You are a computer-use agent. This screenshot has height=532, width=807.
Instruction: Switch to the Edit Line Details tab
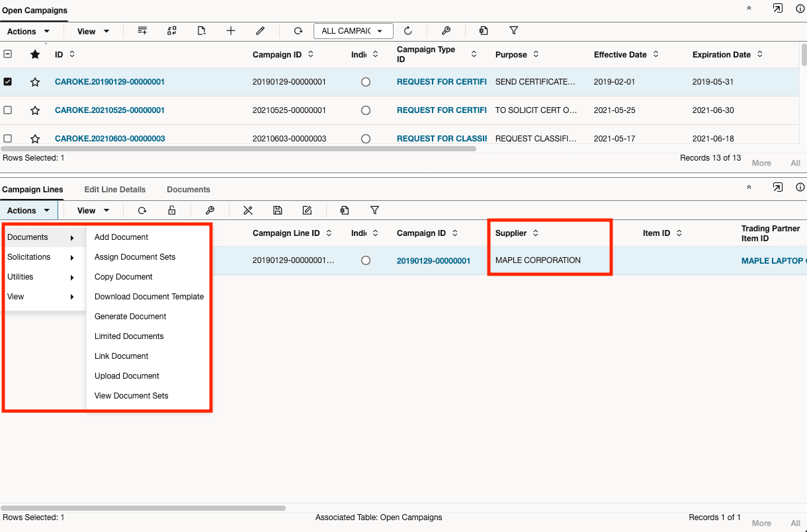[114, 190]
